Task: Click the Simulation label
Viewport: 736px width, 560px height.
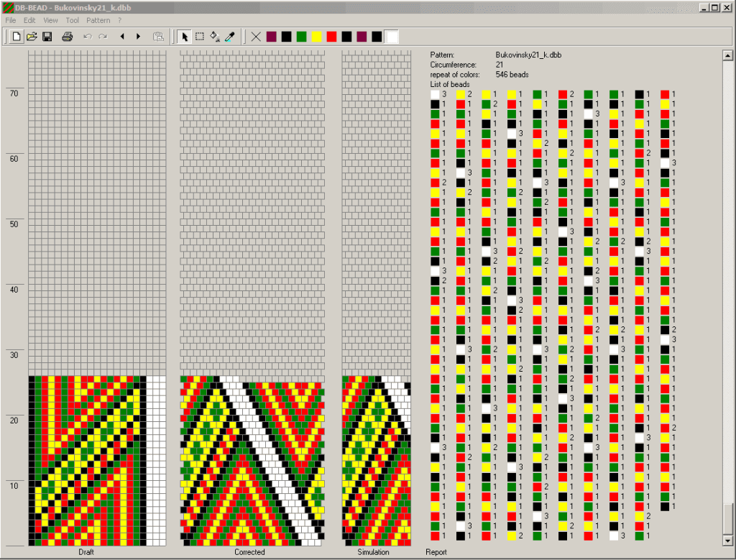Action: pos(373,552)
